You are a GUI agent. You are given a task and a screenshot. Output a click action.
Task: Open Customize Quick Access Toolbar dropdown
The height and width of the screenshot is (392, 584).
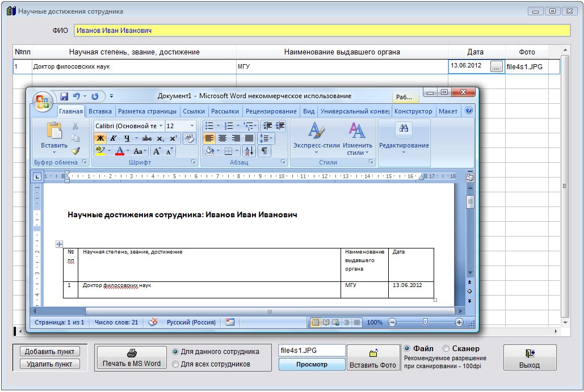pyautogui.click(x=111, y=96)
